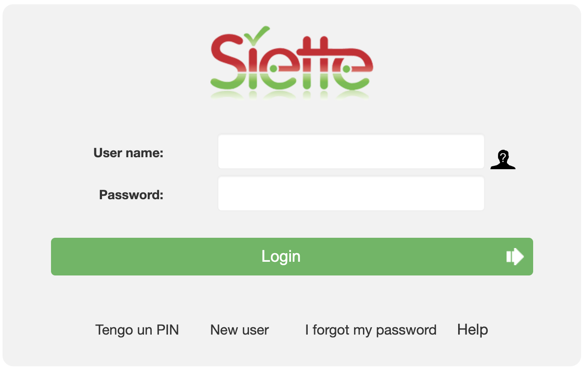Focus the User name input field
Screen dimensions: 588x371
(351, 152)
